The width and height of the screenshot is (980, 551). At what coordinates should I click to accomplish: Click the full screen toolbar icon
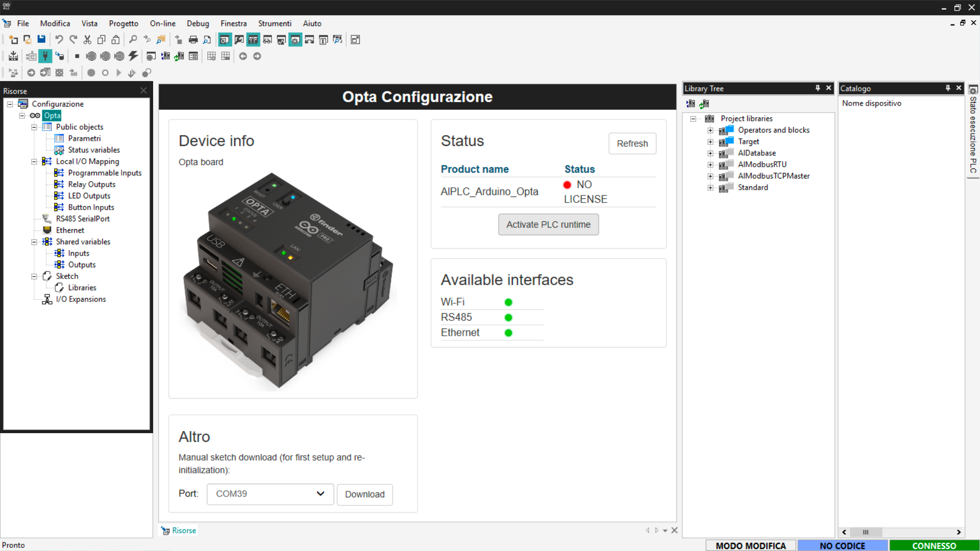pyautogui.click(x=355, y=40)
